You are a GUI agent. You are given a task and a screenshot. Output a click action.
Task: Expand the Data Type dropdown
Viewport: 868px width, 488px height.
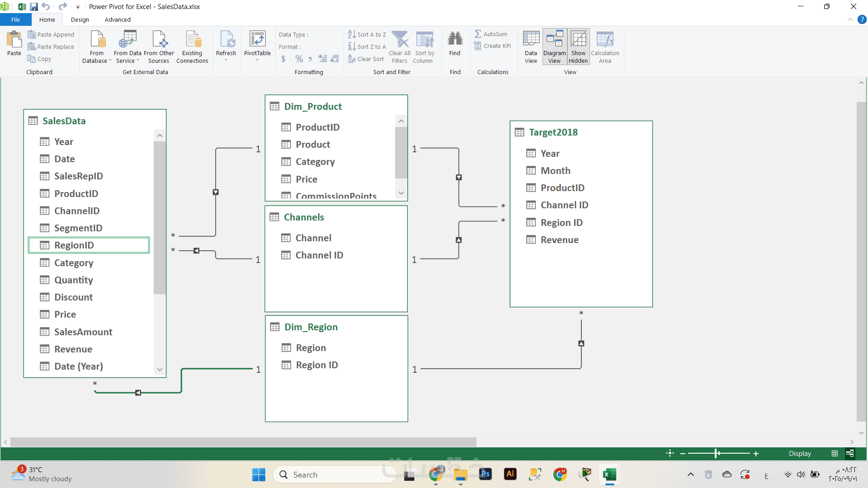click(x=314, y=35)
